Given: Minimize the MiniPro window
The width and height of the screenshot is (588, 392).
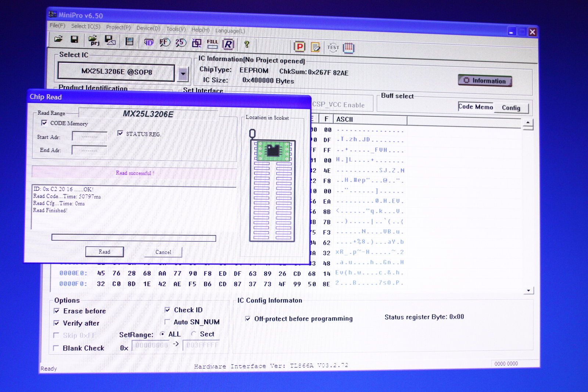Looking at the screenshot, I should [511, 32].
